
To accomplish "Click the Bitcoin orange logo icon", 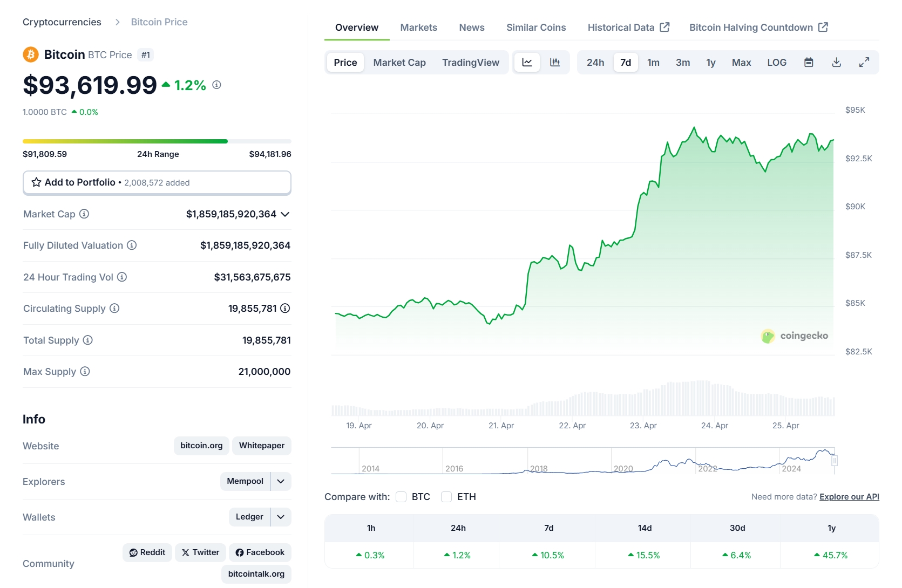I will pos(31,54).
